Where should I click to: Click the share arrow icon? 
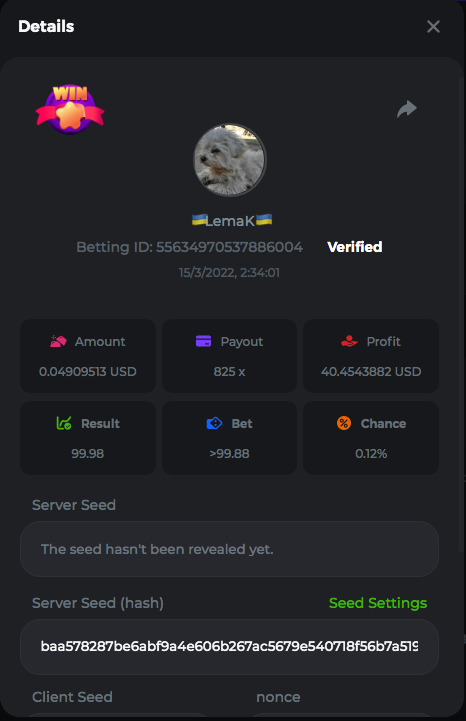[407, 109]
